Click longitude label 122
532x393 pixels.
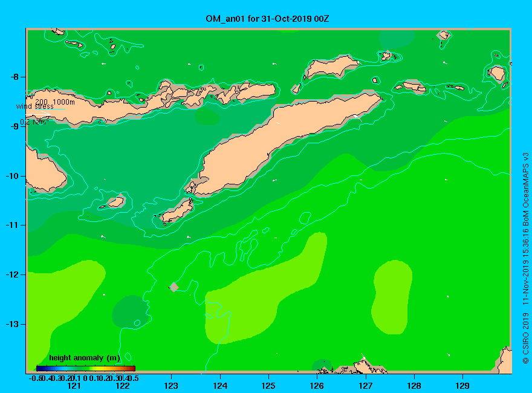pyautogui.click(x=123, y=386)
